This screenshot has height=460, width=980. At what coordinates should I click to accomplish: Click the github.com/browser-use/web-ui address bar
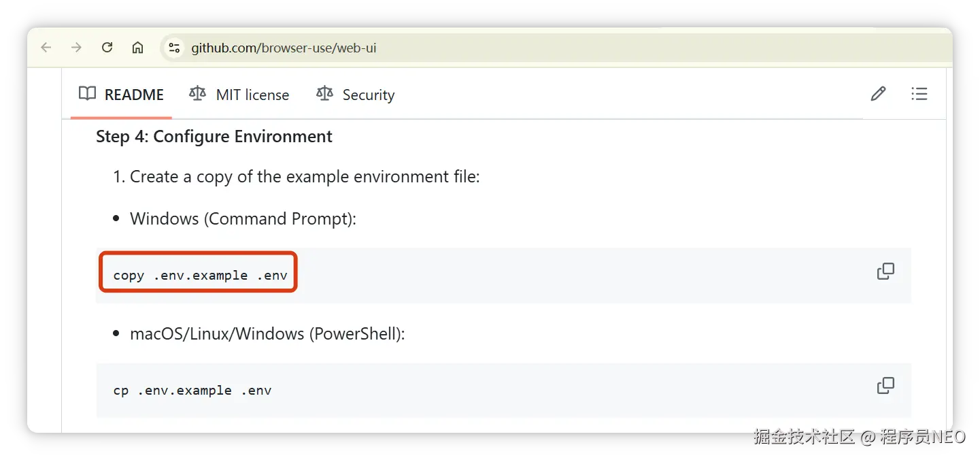[x=284, y=48]
